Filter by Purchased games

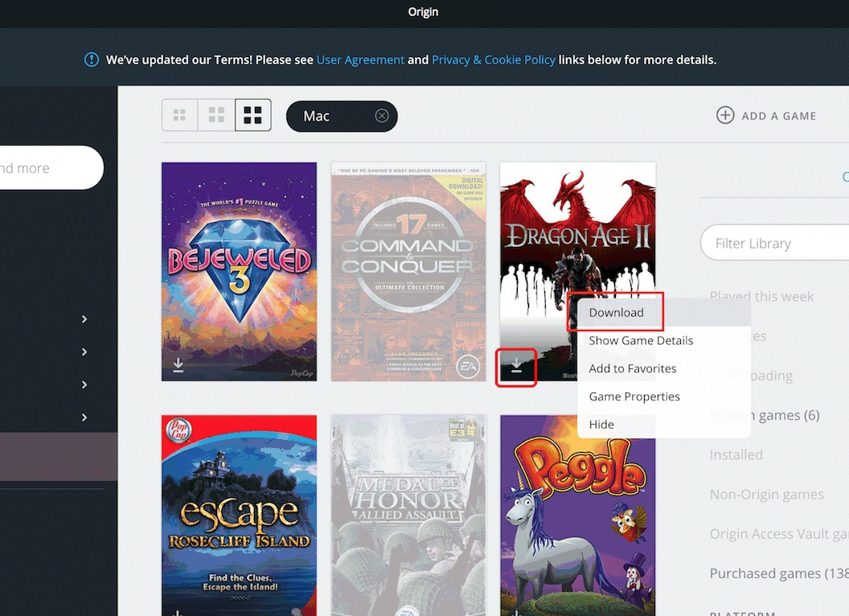pos(779,573)
